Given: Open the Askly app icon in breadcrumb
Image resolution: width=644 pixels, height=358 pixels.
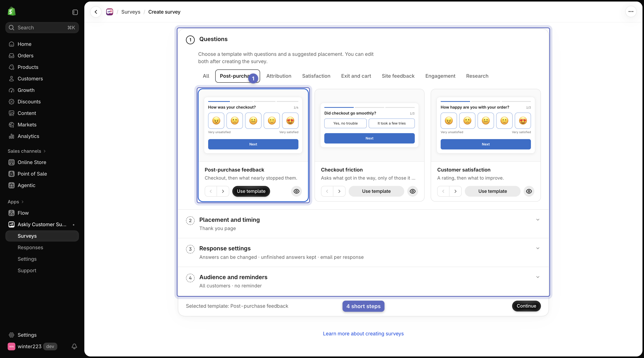Looking at the screenshot, I should pos(109,12).
